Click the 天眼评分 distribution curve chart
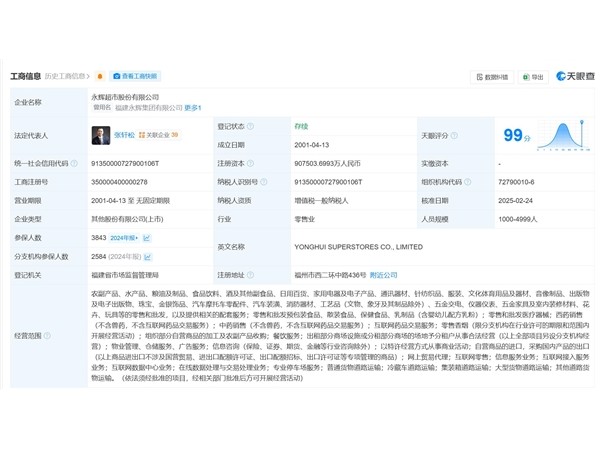 (x=563, y=135)
